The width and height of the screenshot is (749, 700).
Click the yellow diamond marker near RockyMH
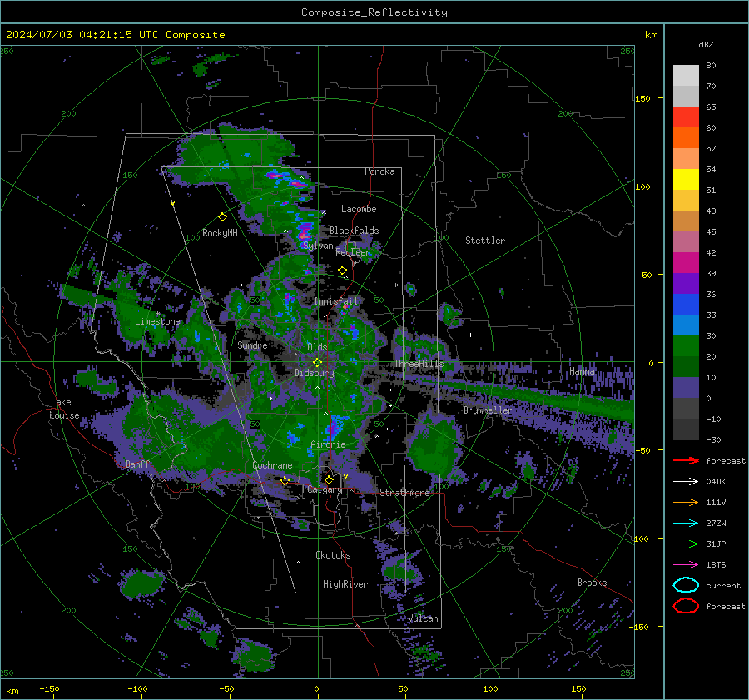click(222, 217)
